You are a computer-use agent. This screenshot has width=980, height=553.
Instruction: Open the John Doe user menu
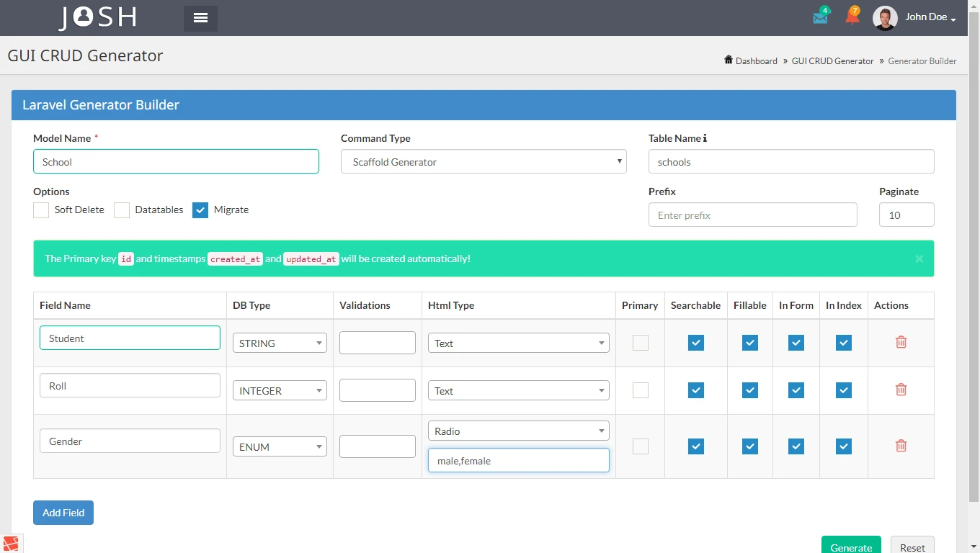coord(926,17)
